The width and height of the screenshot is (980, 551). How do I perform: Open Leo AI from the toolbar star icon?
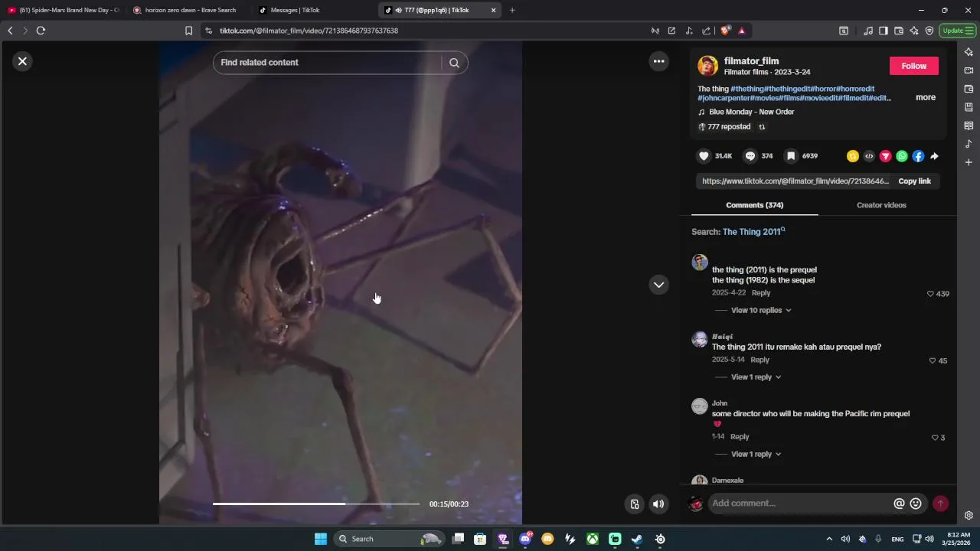914,31
